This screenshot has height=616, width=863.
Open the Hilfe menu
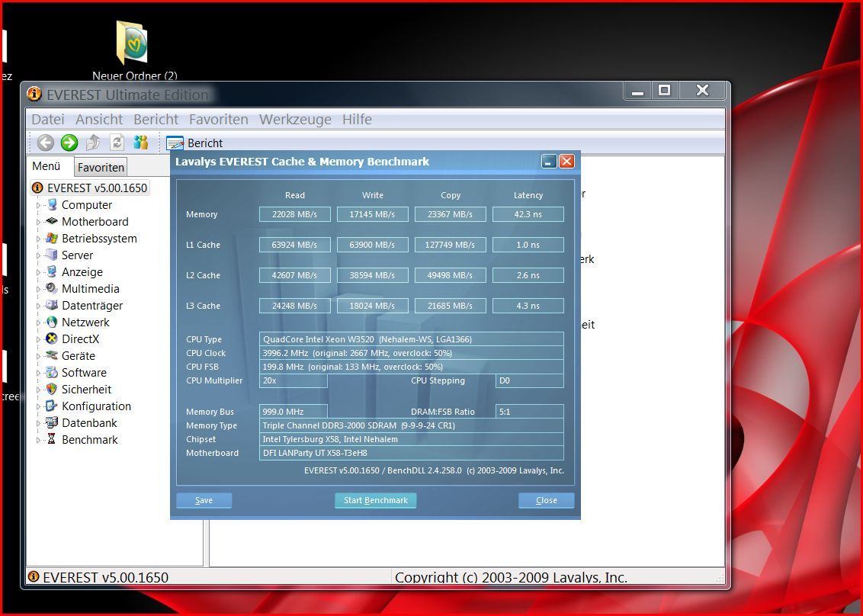358,120
